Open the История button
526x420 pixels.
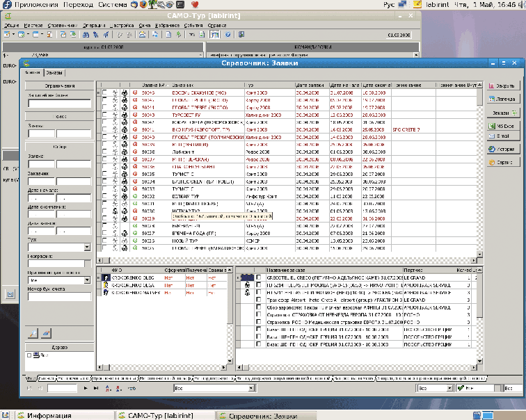504,149
